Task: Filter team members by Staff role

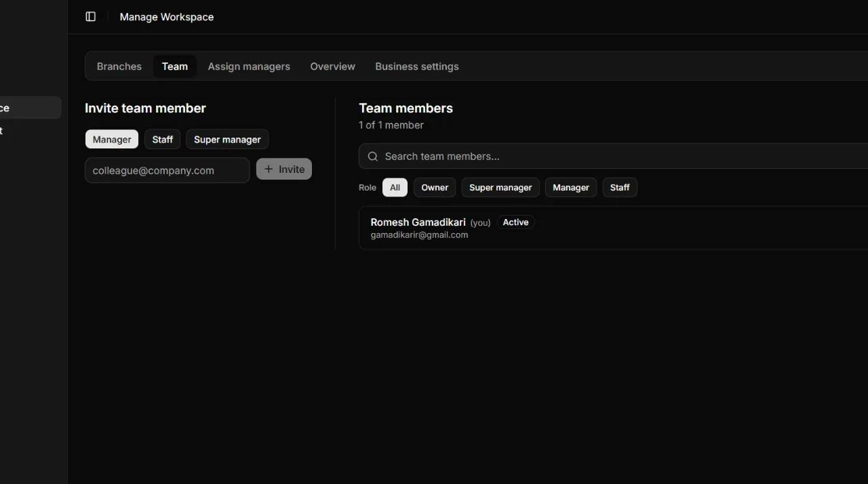Action: click(x=620, y=188)
